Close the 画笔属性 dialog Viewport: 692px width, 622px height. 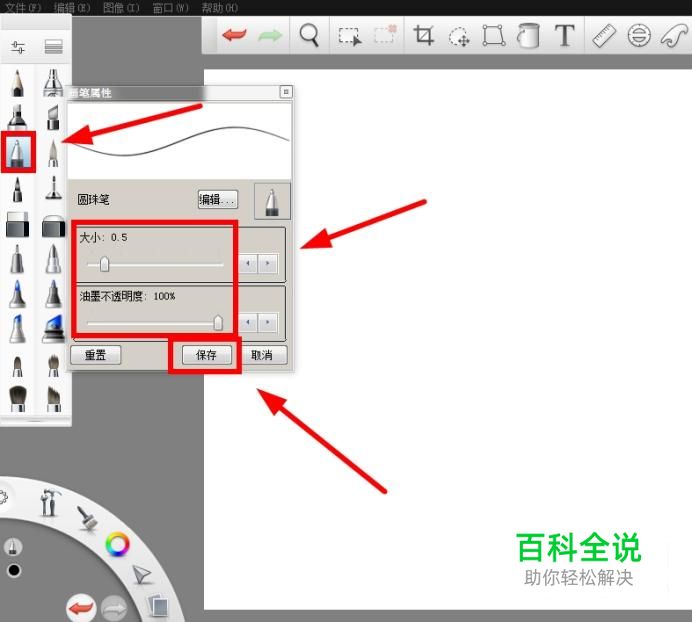[286, 92]
